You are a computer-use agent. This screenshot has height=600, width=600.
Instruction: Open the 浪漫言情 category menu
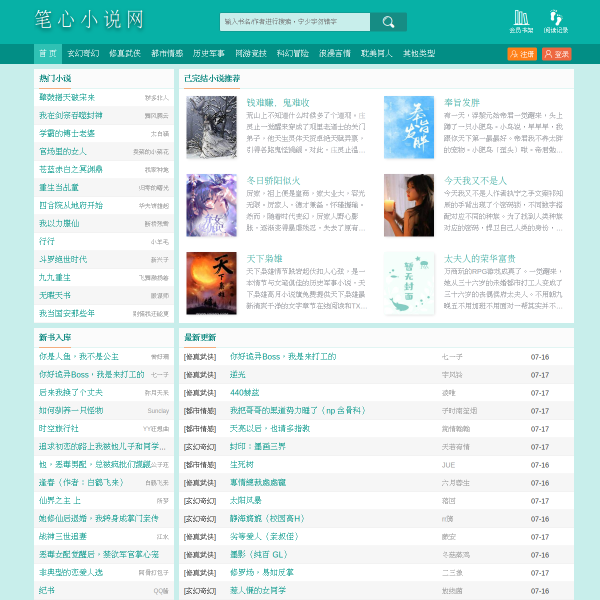tap(335, 54)
